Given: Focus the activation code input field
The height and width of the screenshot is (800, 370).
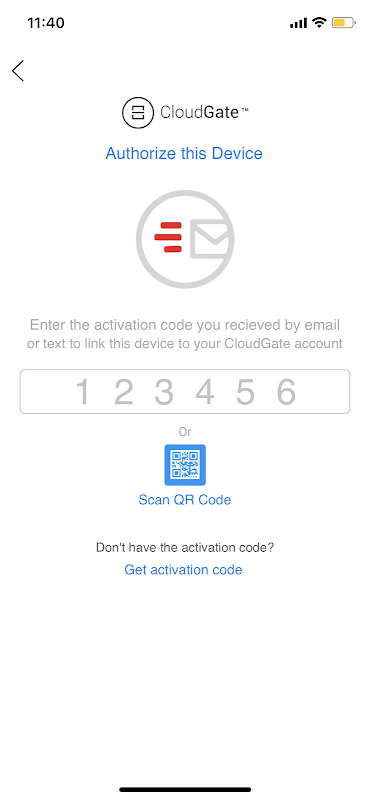Looking at the screenshot, I should click(185, 391).
